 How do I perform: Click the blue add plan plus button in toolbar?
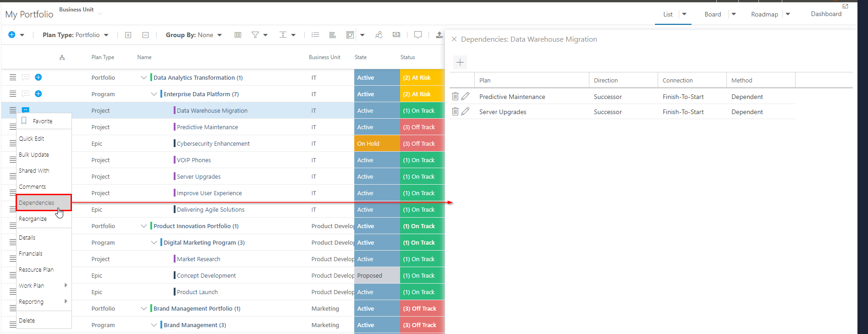12,35
